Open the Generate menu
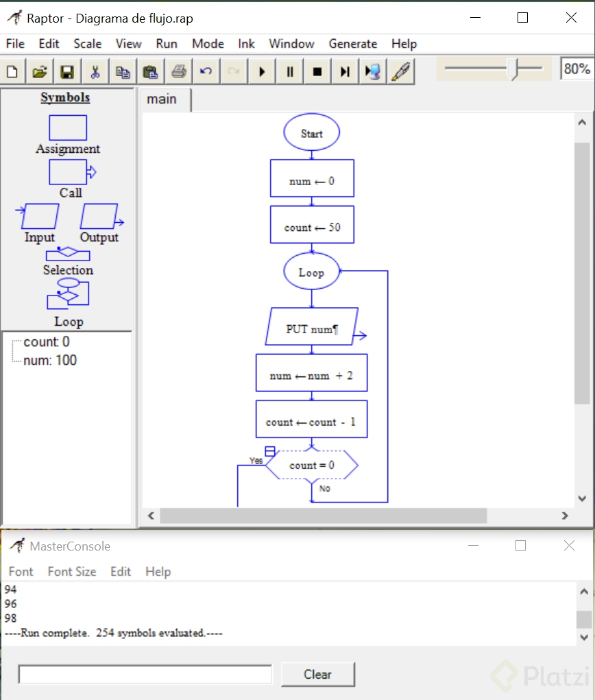The width and height of the screenshot is (595, 700). coord(353,44)
